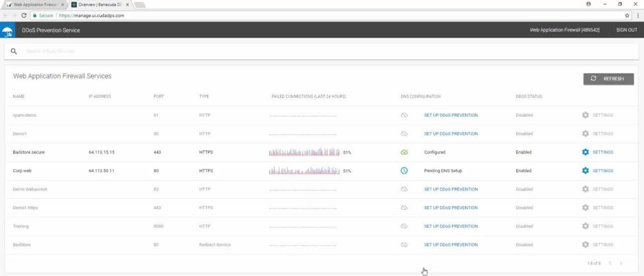This screenshot has width=644, height=276.
Task: Click SIGN OUT in the header
Action: tap(626, 30)
